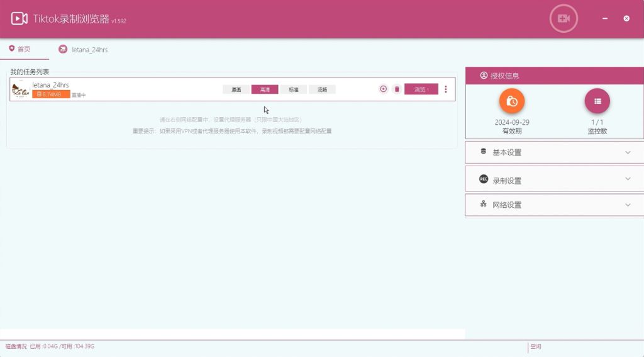Delete the letana_24hrs task with trash icon
This screenshot has width=644, height=357.
397,89
